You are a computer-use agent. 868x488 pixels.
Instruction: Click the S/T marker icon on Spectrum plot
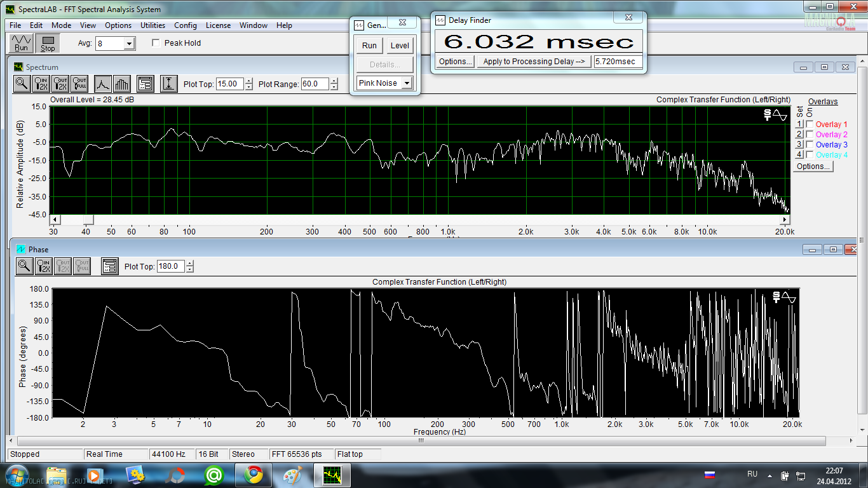(x=768, y=114)
